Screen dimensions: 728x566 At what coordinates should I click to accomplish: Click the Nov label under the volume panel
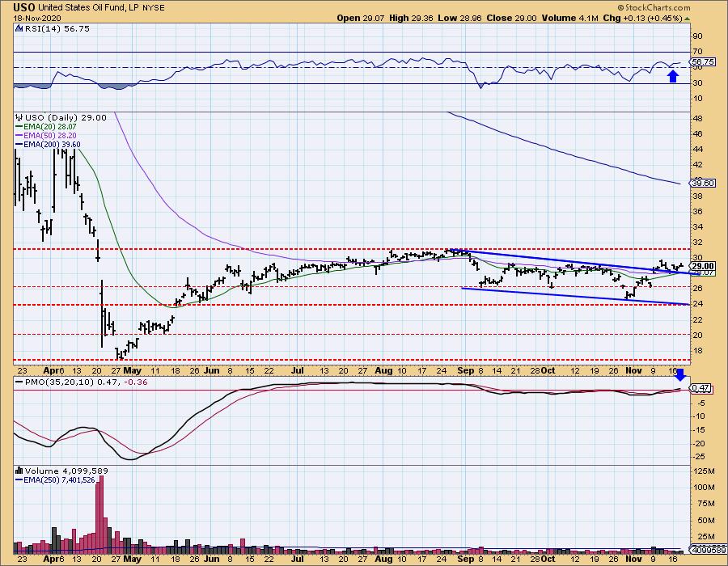[x=633, y=560]
